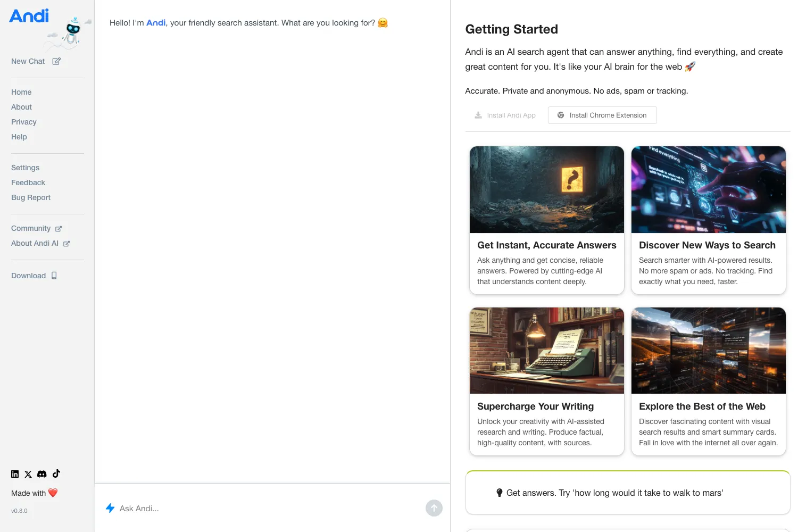Open the Get Instant, Accurate Answers card image

click(547, 189)
